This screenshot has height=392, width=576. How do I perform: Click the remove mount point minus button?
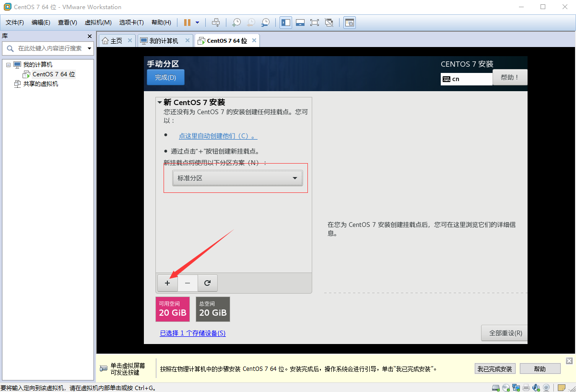coord(188,283)
